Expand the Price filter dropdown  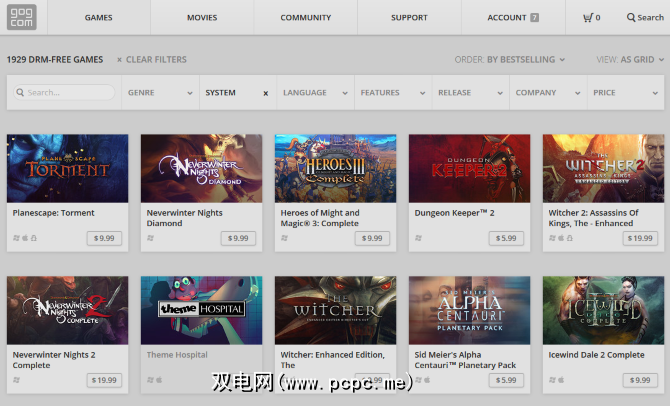(x=626, y=93)
